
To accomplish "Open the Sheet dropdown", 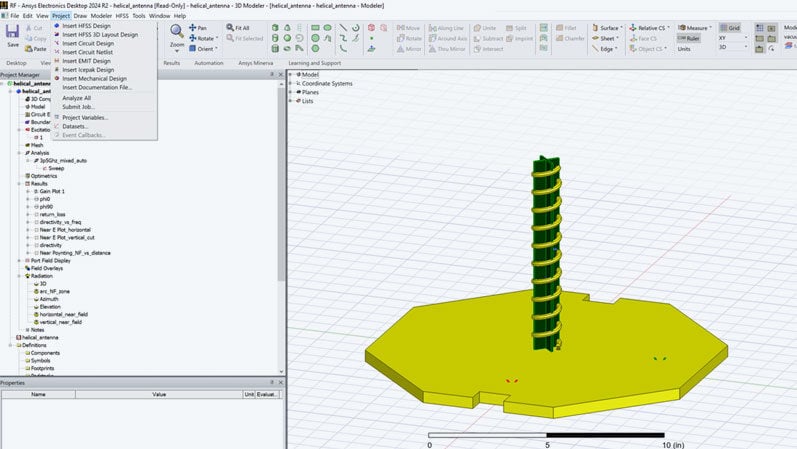I will point(617,38).
